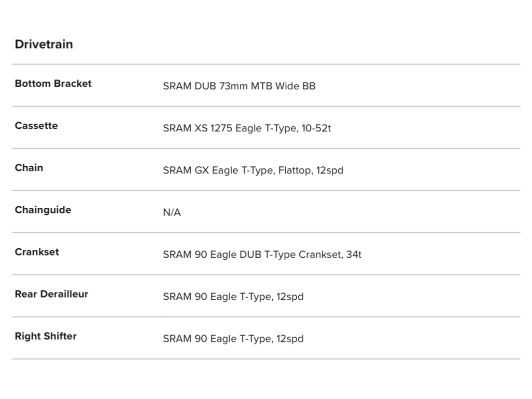Select the Right Shifter row label
The image size is (532, 399).
(x=46, y=336)
